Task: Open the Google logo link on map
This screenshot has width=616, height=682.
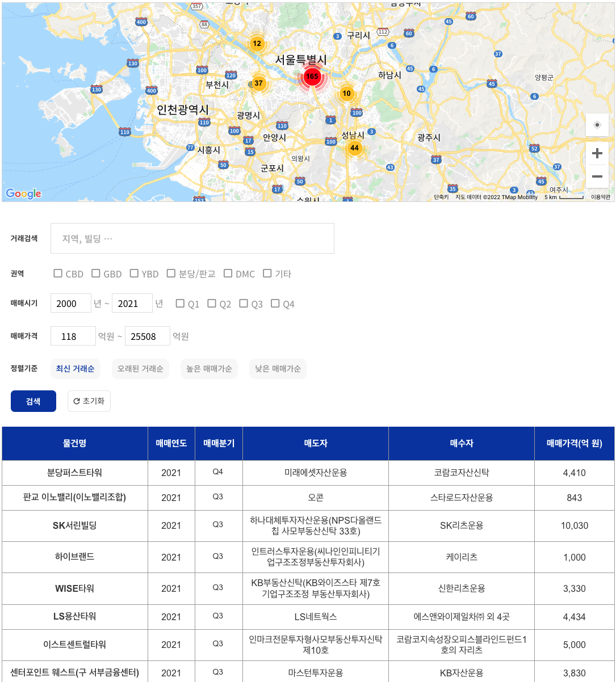Action: click(x=23, y=193)
